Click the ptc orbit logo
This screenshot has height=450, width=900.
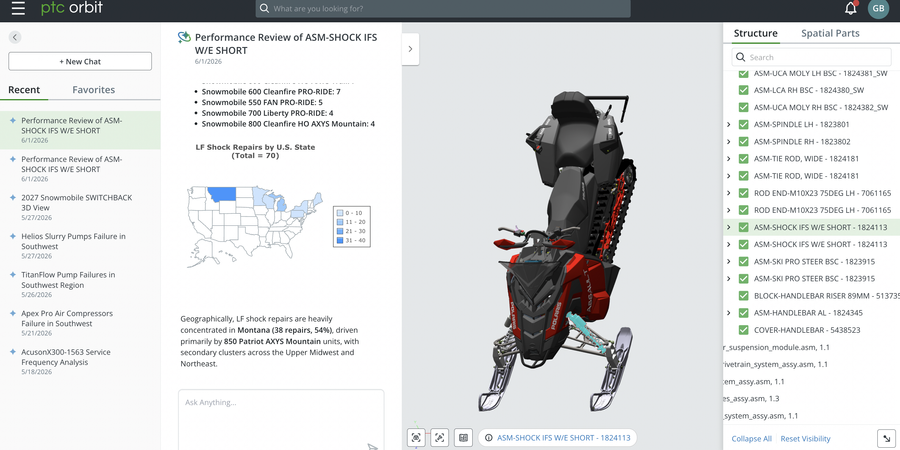72,8
